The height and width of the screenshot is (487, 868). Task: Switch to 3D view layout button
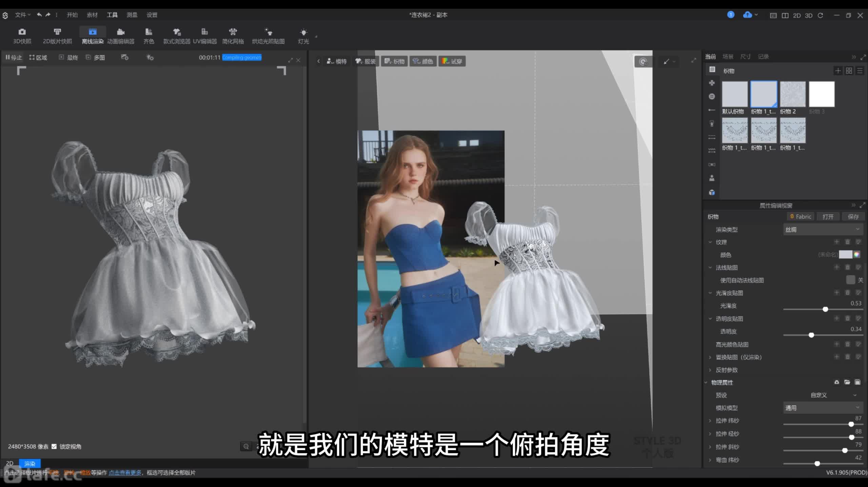click(809, 15)
